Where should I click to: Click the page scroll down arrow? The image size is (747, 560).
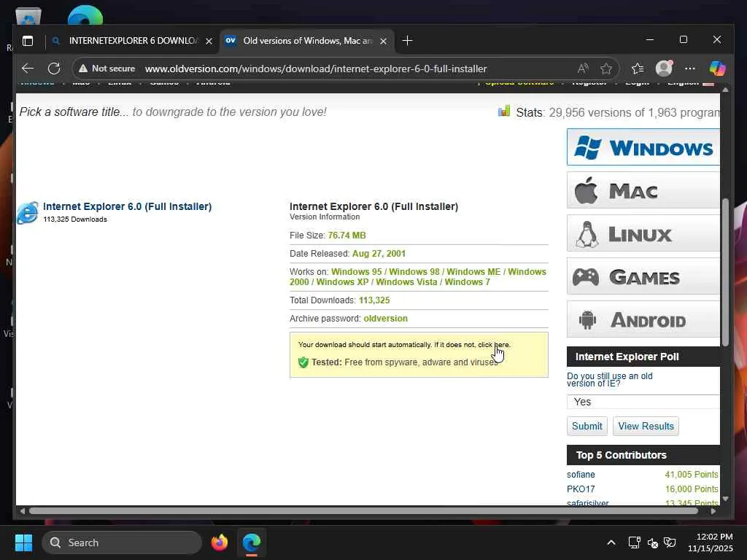pyautogui.click(x=726, y=499)
